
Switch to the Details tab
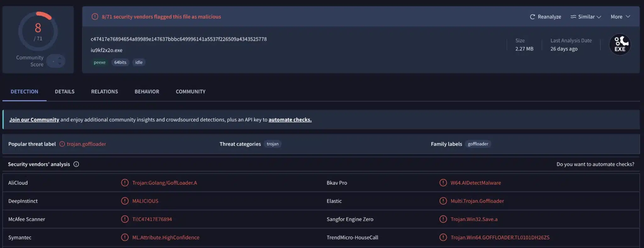coord(65,92)
